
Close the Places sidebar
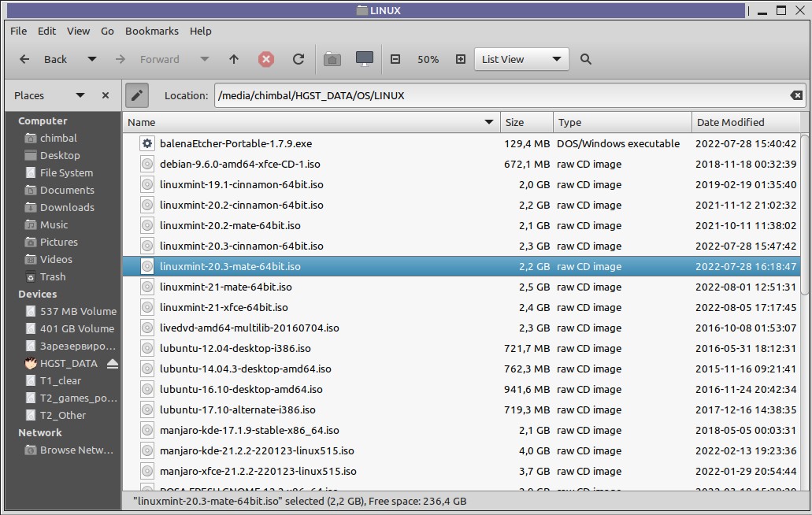click(x=106, y=95)
